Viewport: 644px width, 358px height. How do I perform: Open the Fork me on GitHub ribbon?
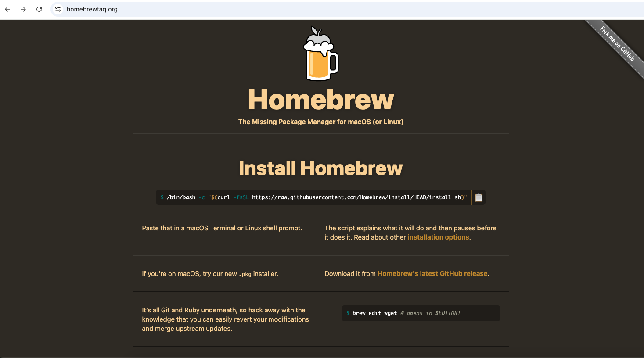tap(617, 44)
